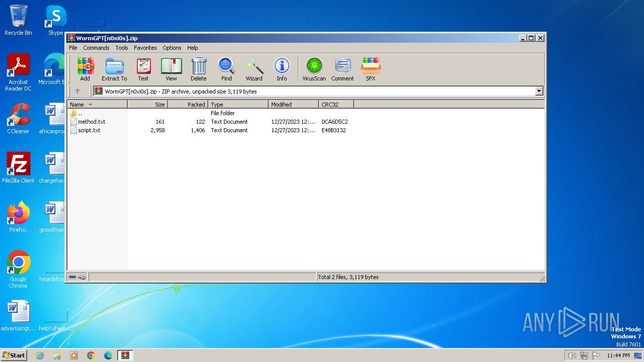Sort files by Name column
Screen dimensions: 644x362
98,105
